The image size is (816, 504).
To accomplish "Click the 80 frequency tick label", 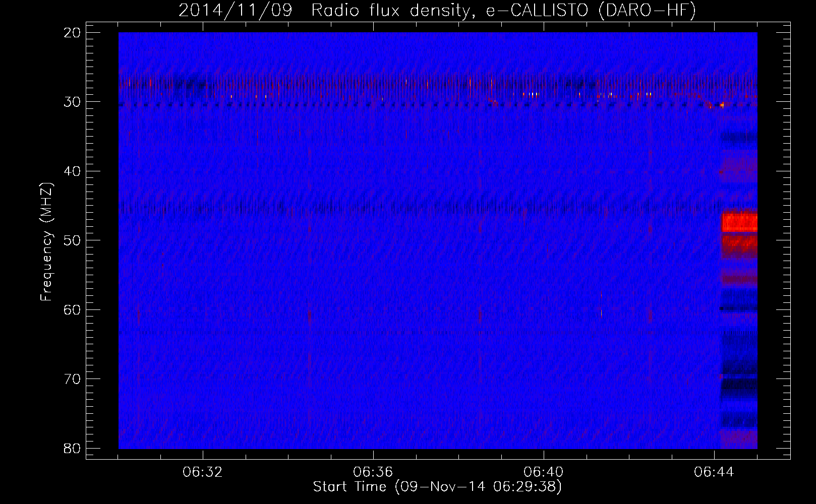I will (x=72, y=448).
